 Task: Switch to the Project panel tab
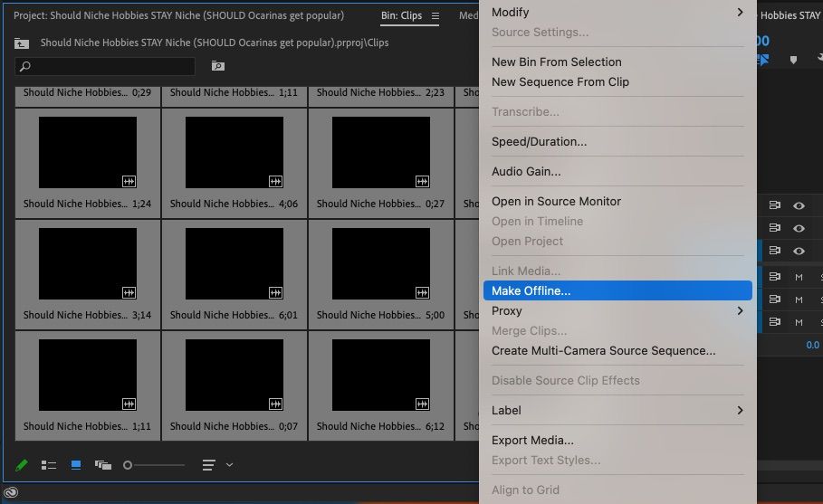pos(179,15)
